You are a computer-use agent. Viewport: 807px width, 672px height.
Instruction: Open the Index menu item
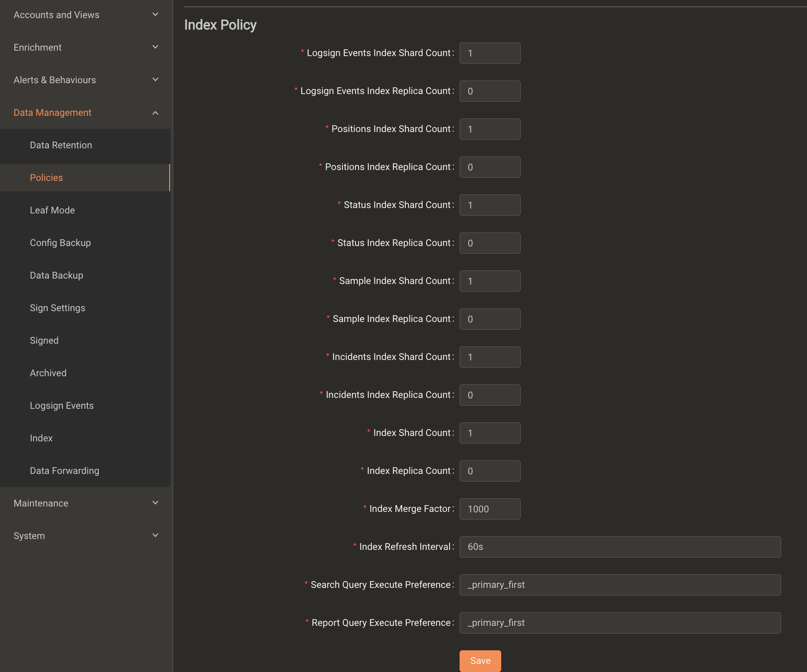(x=85, y=438)
